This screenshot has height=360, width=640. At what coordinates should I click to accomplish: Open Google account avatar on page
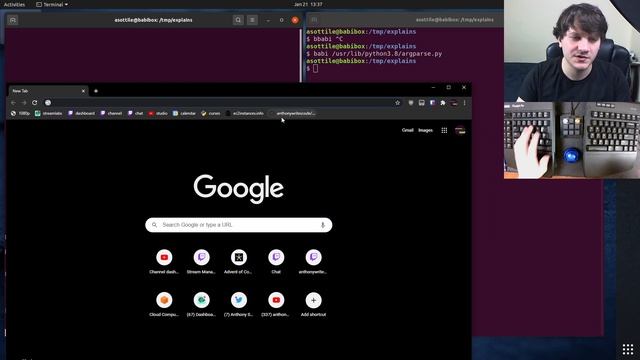(x=460, y=130)
